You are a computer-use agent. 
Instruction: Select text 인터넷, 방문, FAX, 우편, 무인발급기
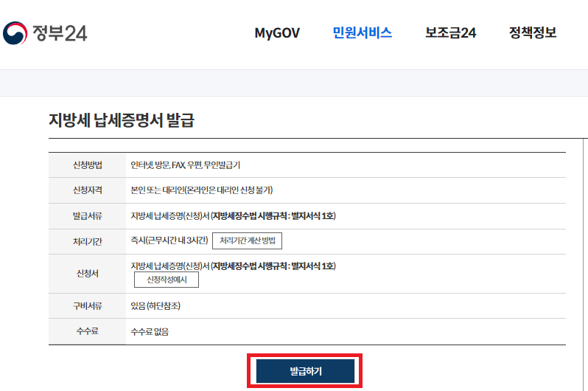(185, 165)
